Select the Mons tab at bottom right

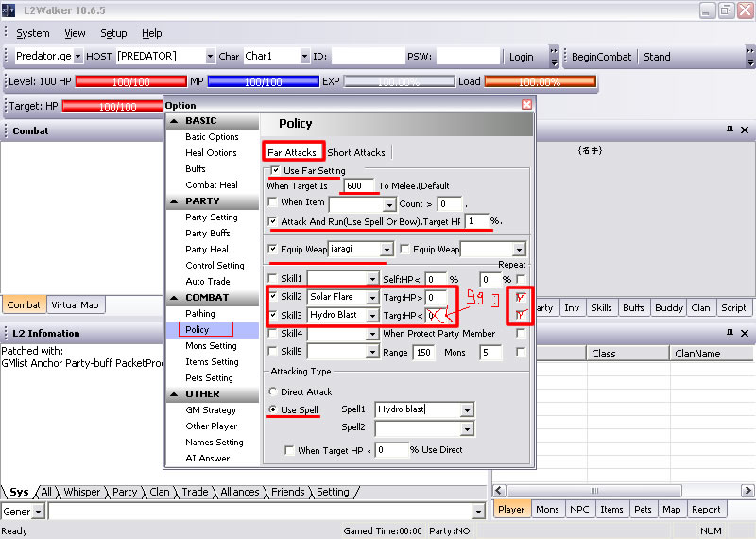pyautogui.click(x=547, y=509)
